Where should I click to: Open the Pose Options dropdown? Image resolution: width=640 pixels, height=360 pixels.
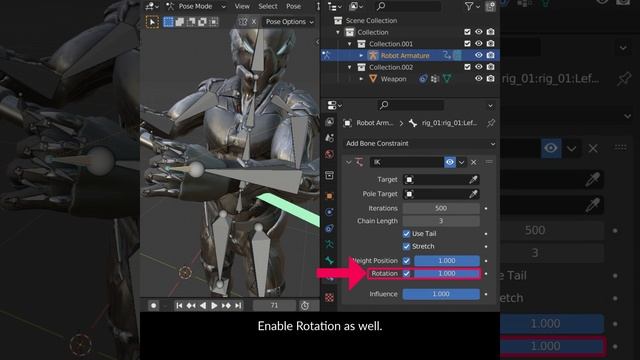coord(289,22)
